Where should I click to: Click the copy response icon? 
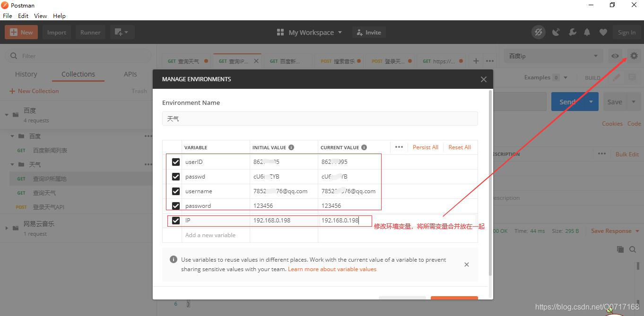tap(620, 249)
